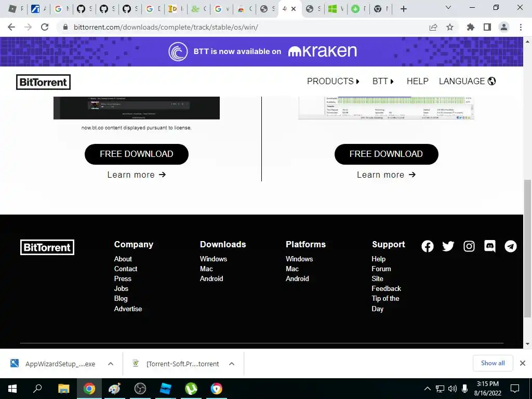This screenshot has height=399, width=532.
Task: Open the Kraken BTT banner
Action: pyautogui.click(x=262, y=51)
